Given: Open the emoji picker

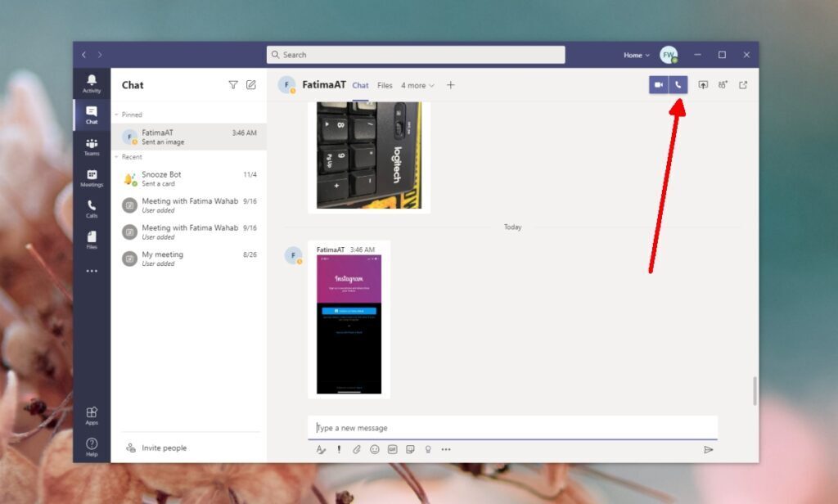Looking at the screenshot, I should point(376,449).
